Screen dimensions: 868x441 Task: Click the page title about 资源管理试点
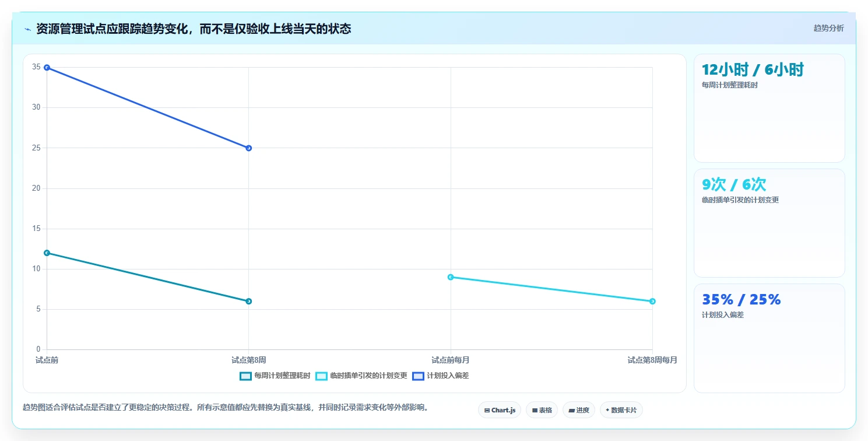click(x=194, y=29)
